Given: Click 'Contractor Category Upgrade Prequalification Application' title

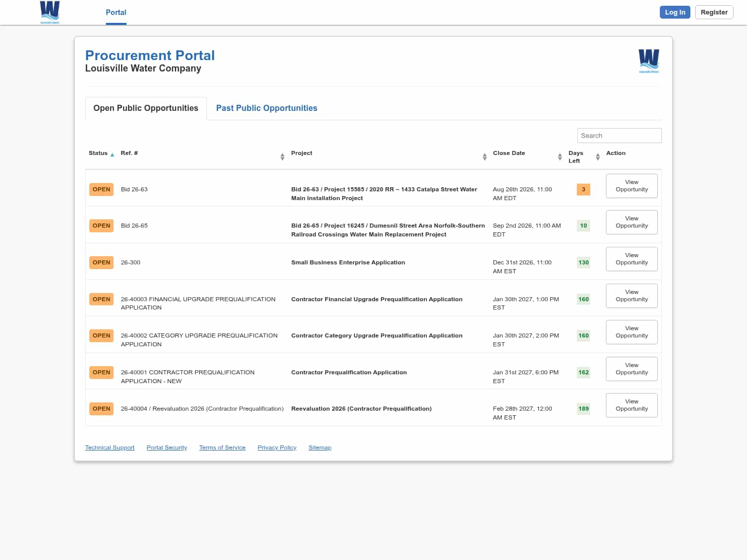Looking at the screenshot, I should coord(377,335).
